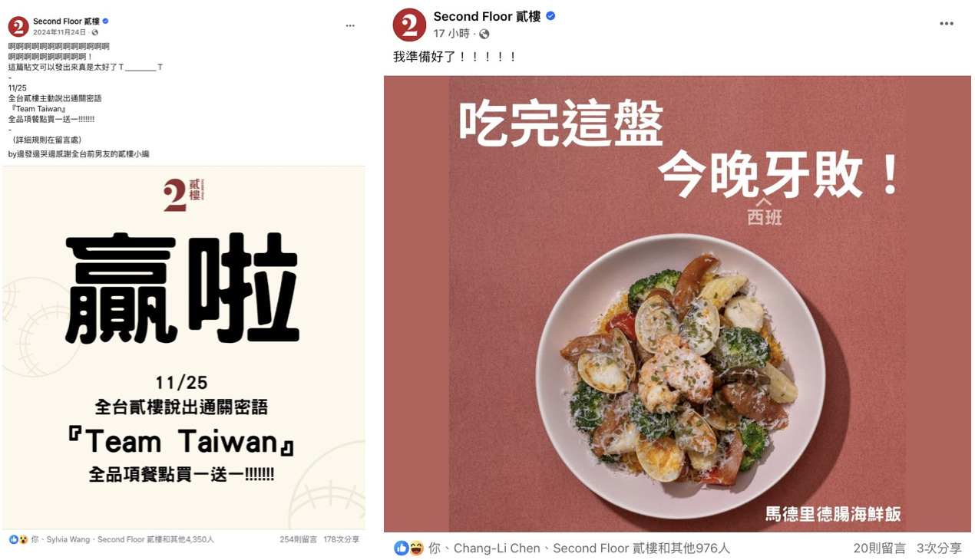Image resolution: width=975 pixels, height=560 pixels.
Task: Open Second Floor 貳樓 page name in right post
Action: tap(487, 16)
